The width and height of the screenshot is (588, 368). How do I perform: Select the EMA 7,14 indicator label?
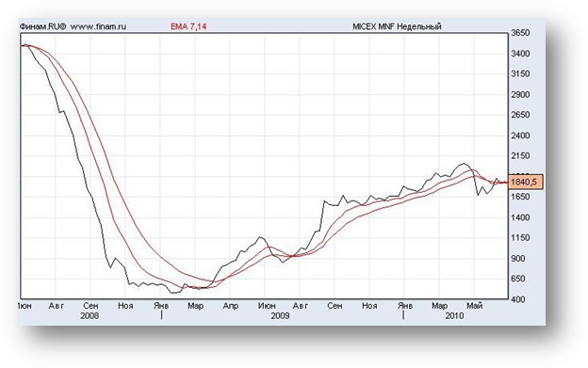point(188,26)
